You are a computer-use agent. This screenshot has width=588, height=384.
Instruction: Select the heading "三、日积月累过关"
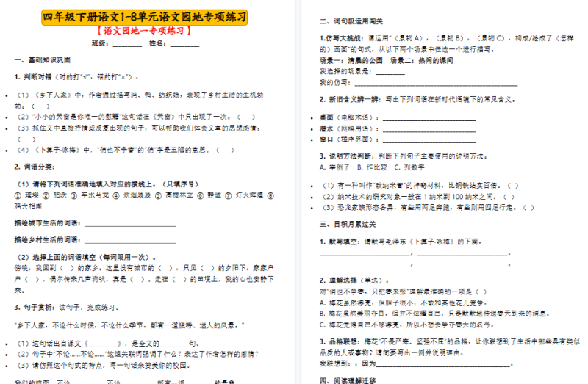pyautogui.click(x=348, y=224)
